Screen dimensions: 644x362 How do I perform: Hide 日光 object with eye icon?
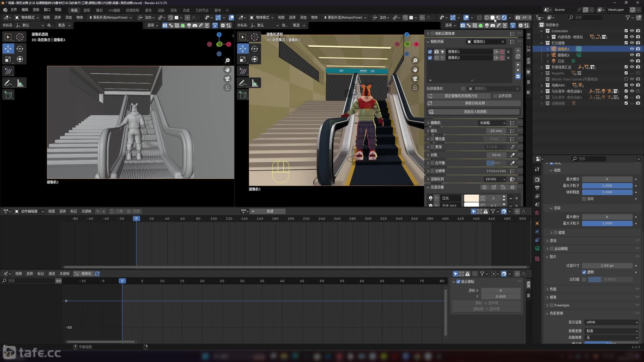click(632, 61)
